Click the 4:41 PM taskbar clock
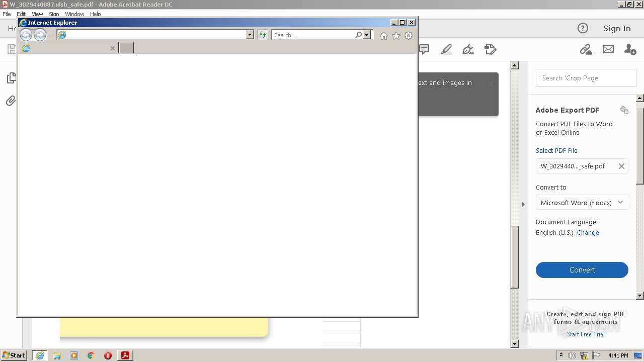Image resolution: width=644 pixels, height=362 pixels. coord(618,355)
